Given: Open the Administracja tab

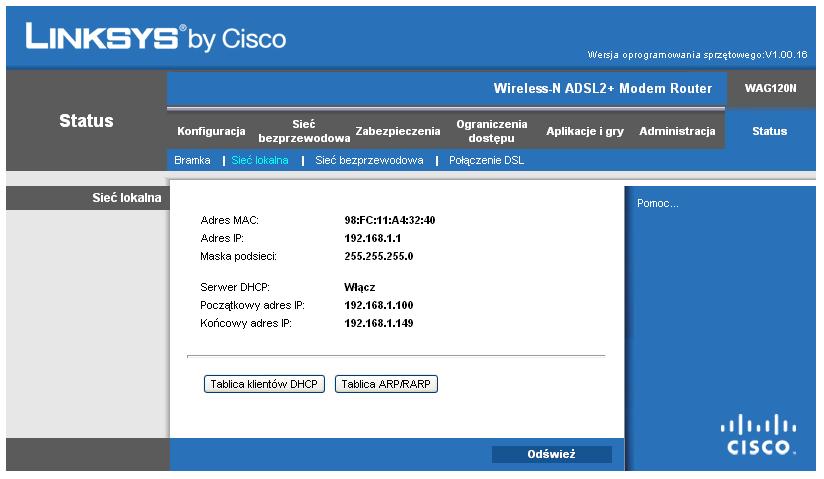Looking at the screenshot, I should coord(677,131).
